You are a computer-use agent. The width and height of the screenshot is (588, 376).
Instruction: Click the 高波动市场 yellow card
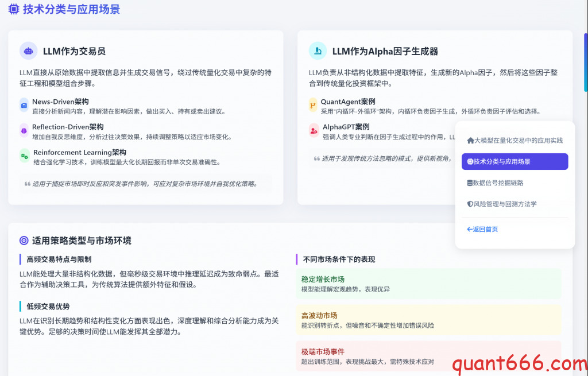[428, 320]
